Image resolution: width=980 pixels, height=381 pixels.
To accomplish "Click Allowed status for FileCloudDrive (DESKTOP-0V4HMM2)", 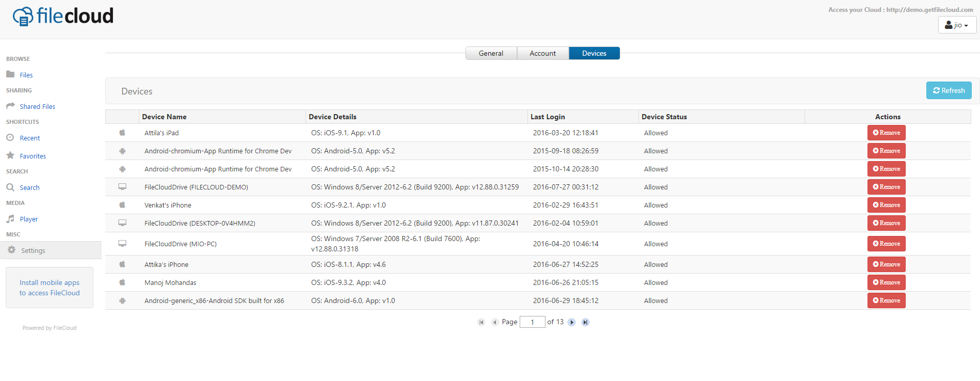I will (656, 223).
